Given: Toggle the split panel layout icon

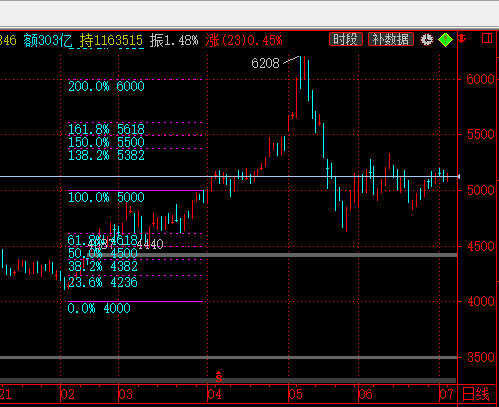Looking at the screenshot, I should [487, 38].
